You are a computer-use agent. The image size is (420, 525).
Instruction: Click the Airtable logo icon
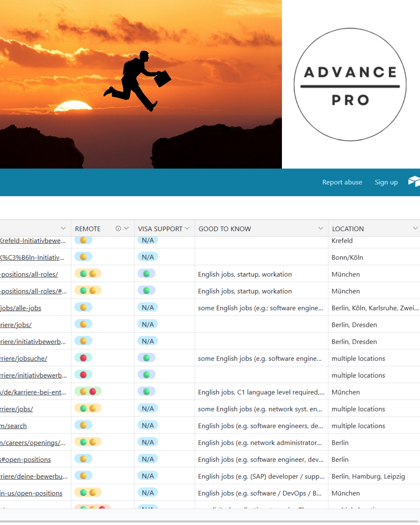pyautogui.click(x=414, y=182)
